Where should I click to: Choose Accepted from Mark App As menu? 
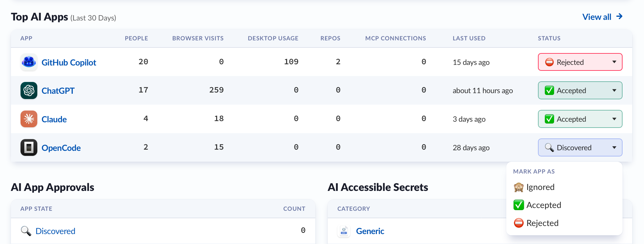544,205
